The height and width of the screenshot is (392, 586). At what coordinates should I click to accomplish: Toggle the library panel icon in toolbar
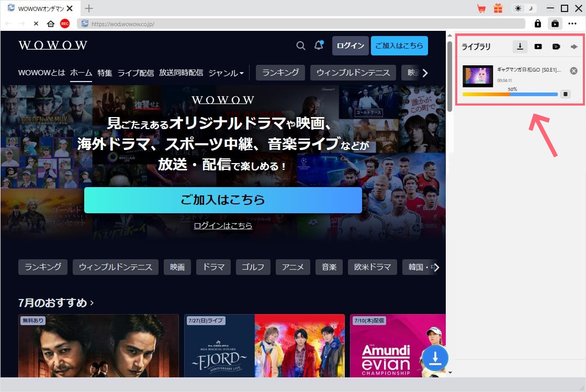coord(555,24)
